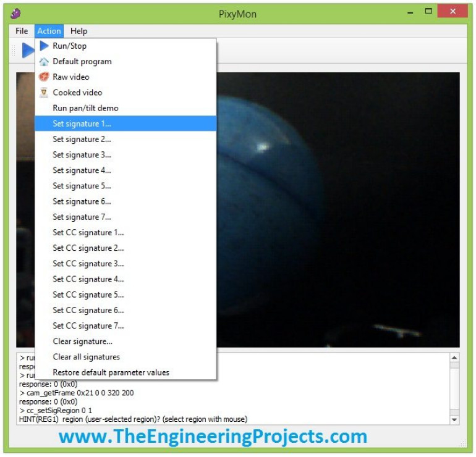Select Restore default parameter values
The height and width of the screenshot is (457, 476).
tap(111, 372)
